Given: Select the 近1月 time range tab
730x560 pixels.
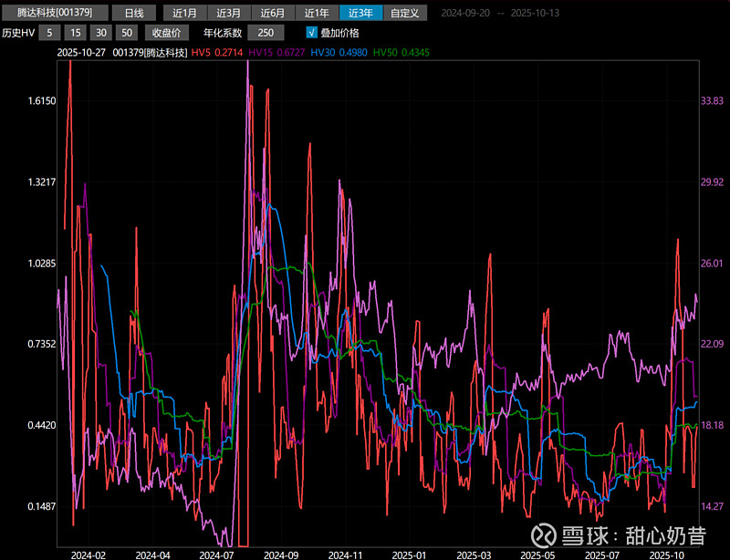Looking at the screenshot, I should tap(184, 13).
